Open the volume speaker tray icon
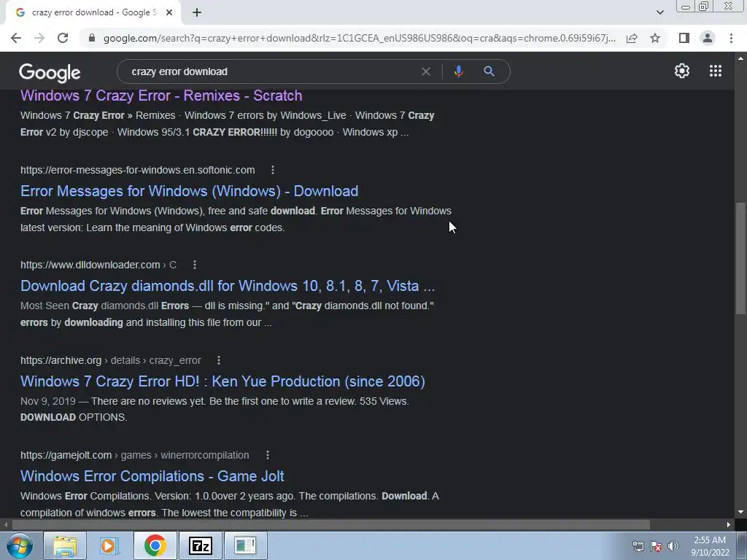This screenshot has height=560, width=747. pos(673,546)
